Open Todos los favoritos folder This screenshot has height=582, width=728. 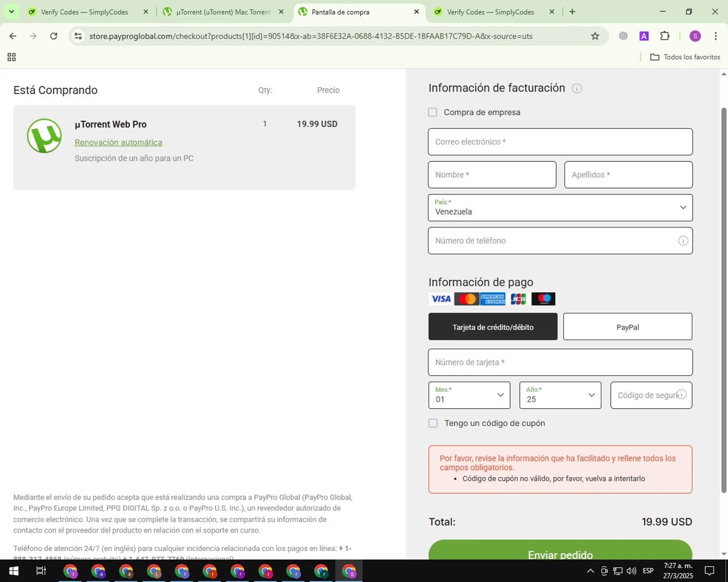coord(685,57)
